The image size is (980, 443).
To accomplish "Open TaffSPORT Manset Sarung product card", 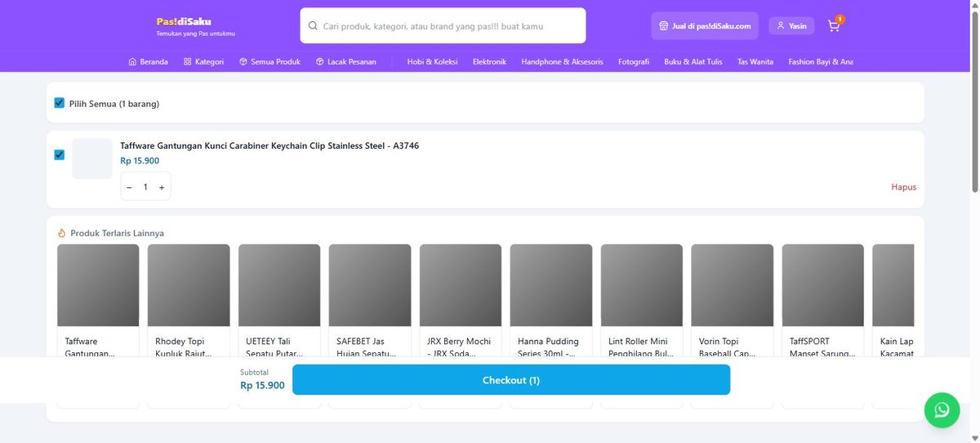I will (823, 325).
